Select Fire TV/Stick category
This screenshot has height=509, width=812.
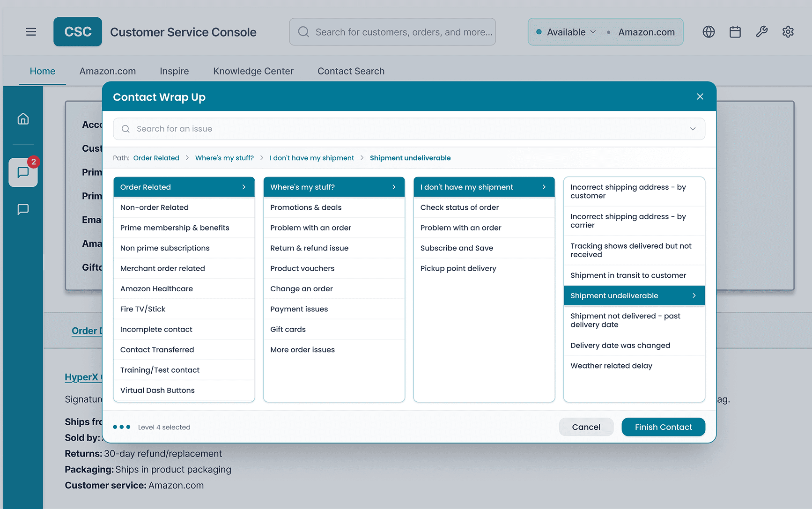[x=184, y=309]
